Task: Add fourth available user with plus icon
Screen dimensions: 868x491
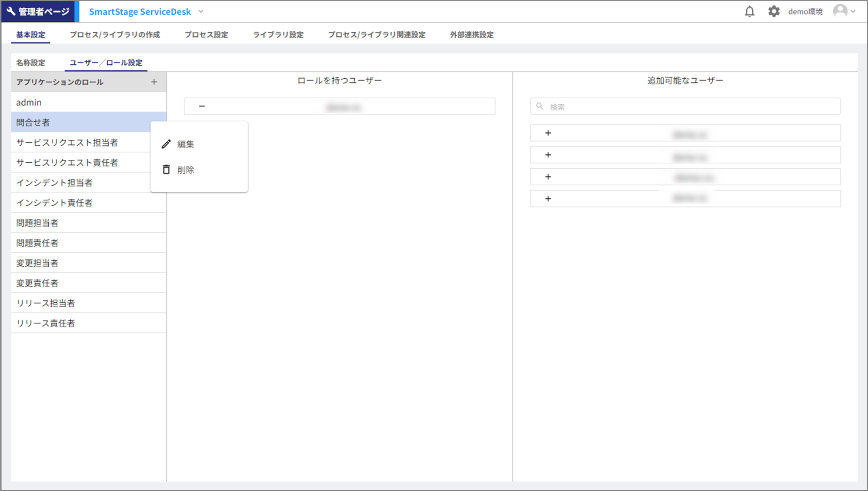Action: 548,199
